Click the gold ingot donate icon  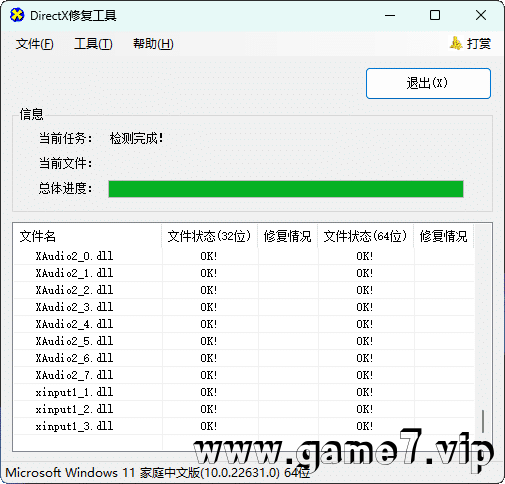point(456,43)
